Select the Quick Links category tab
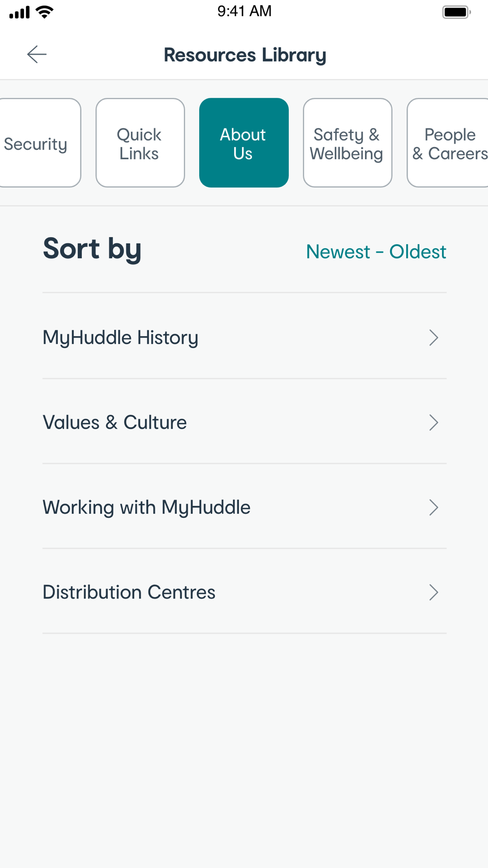Screen dimensions: 488x868 point(140,143)
